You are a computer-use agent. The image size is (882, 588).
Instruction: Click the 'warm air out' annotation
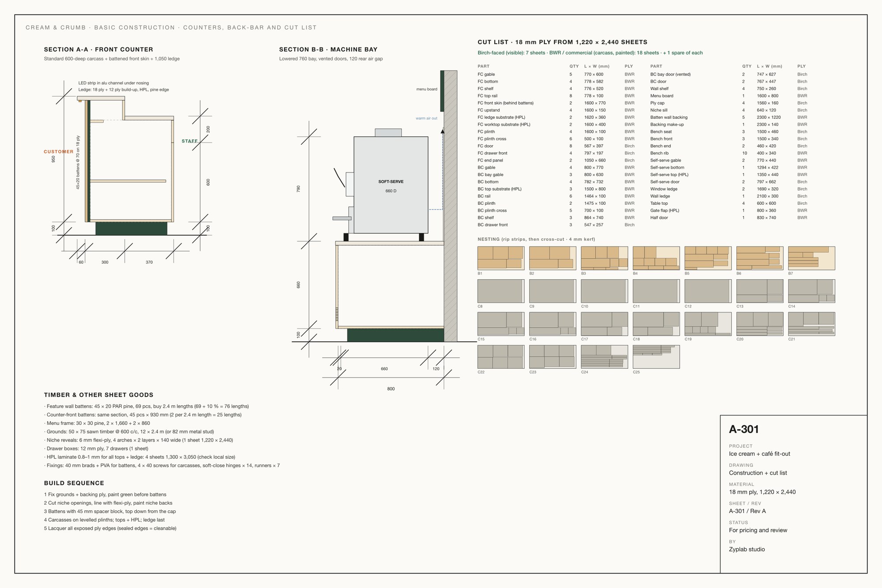click(426, 118)
